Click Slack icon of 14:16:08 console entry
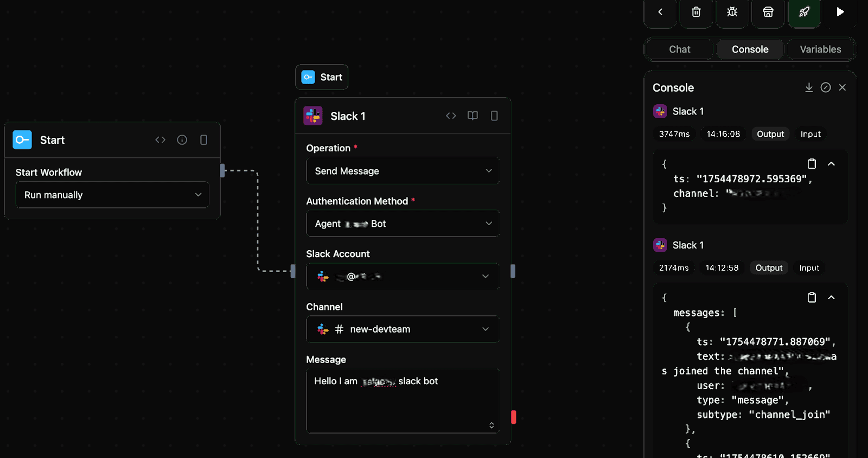Viewport: 868px width, 458px height. click(x=660, y=111)
